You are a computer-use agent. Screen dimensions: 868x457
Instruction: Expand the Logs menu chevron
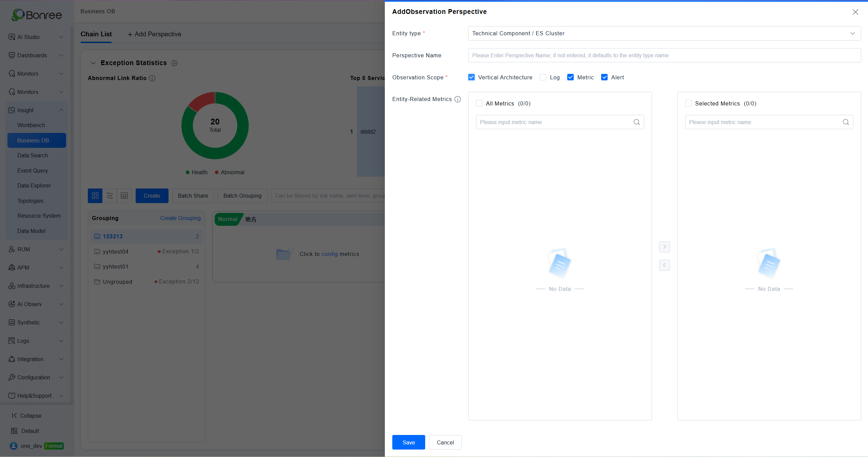[x=61, y=340]
